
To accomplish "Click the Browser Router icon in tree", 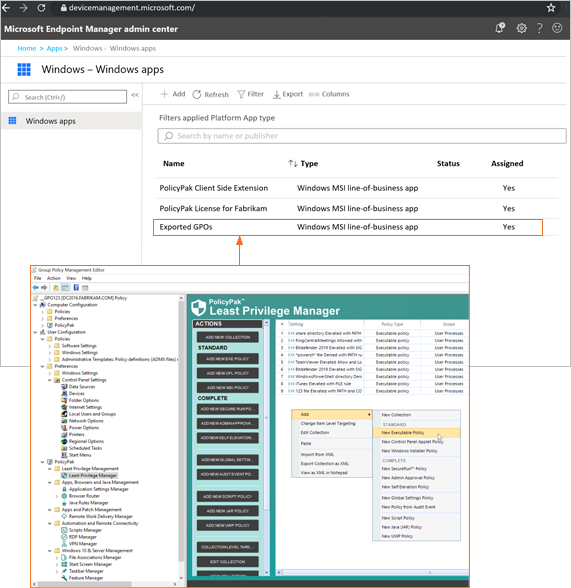I will [64, 496].
